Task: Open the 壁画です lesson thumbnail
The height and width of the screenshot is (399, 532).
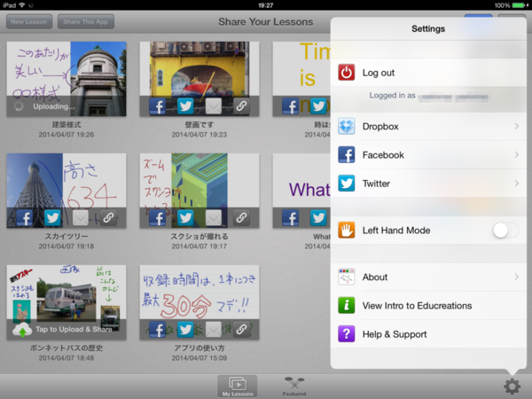Action: coord(199,79)
